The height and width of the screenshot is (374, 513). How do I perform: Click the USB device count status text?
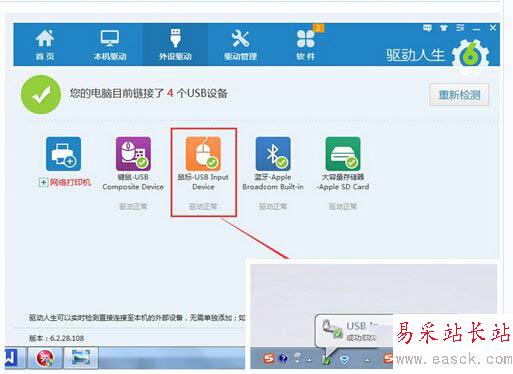[149, 93]
